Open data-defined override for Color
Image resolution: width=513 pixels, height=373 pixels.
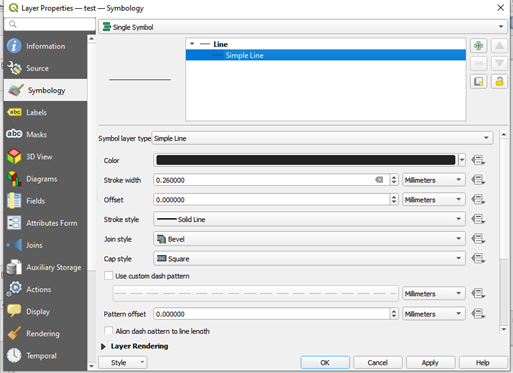(x=478, y=160)
